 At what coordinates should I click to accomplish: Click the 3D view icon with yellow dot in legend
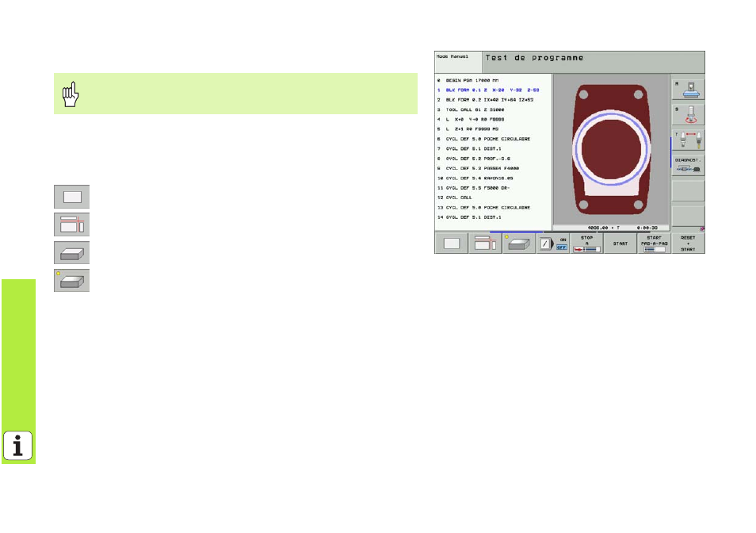click(72, 281)
